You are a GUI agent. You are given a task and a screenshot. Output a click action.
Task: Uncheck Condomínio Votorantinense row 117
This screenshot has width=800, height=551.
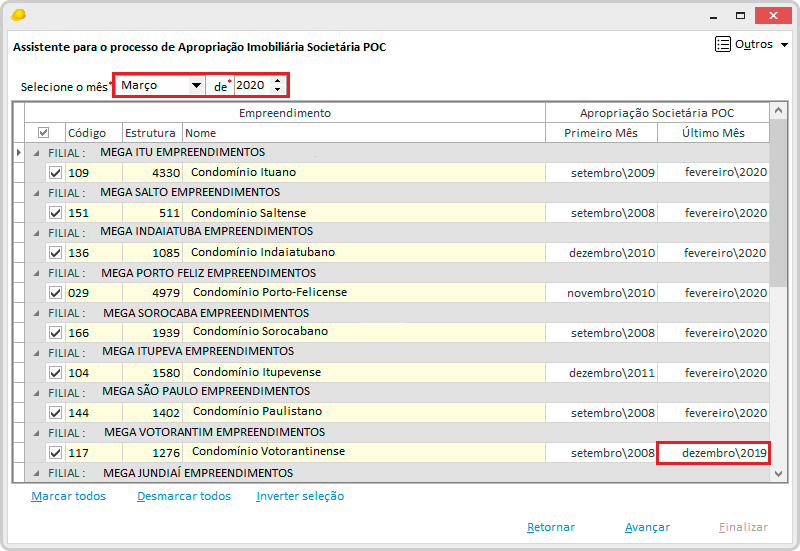pos(55,453)
